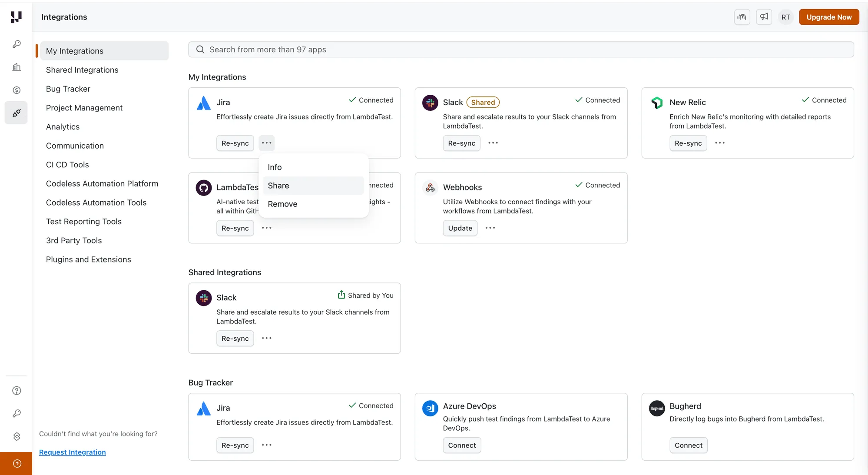Click the search magnifier icon

(x=200, y=50)
